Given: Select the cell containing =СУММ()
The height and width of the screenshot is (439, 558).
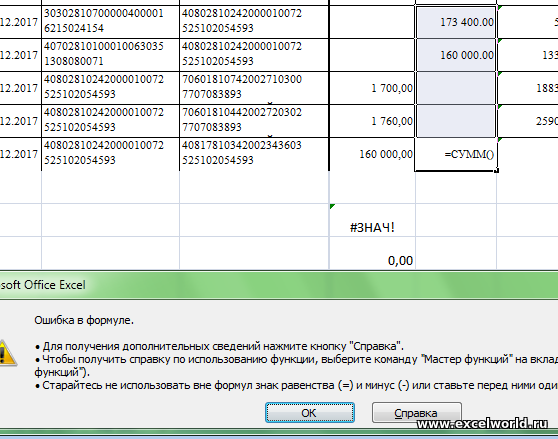Looking at the screenshot, I should [456, 154].
